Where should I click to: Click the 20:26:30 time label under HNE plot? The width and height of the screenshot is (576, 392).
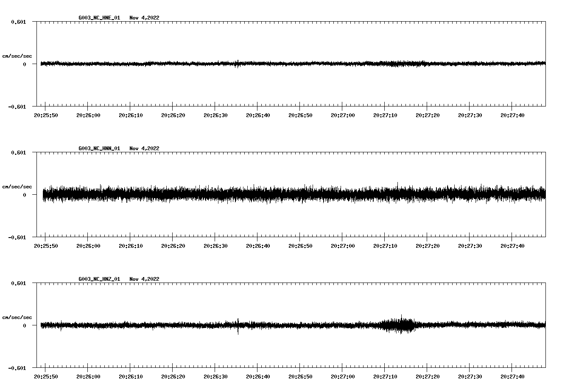click(215, 115)
